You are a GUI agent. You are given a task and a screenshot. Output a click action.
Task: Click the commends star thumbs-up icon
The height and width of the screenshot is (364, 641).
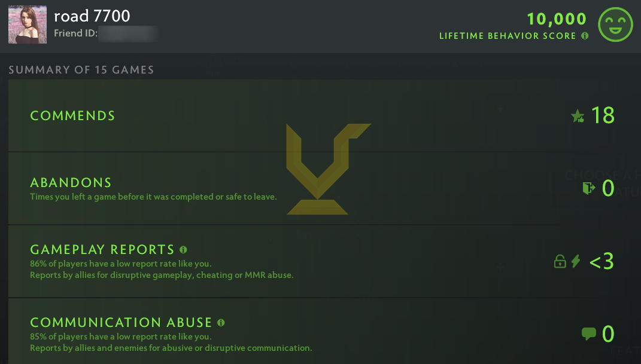[x=578, y=116]
